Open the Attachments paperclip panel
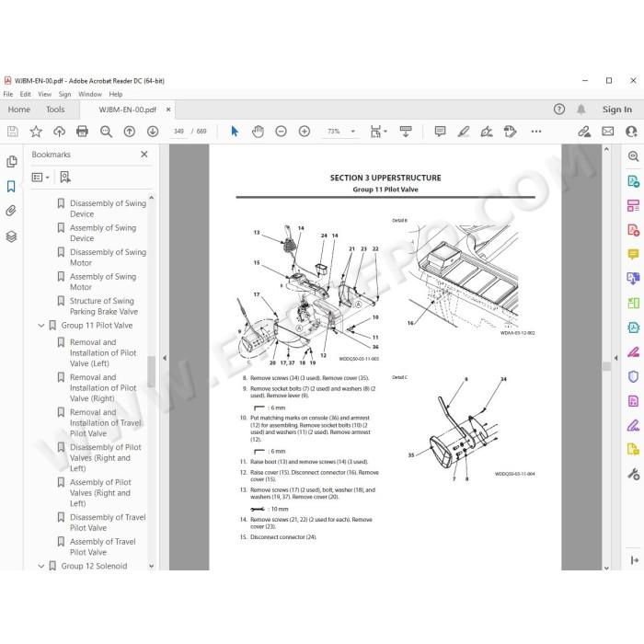 pyautogui.click(x=11, y=211)
